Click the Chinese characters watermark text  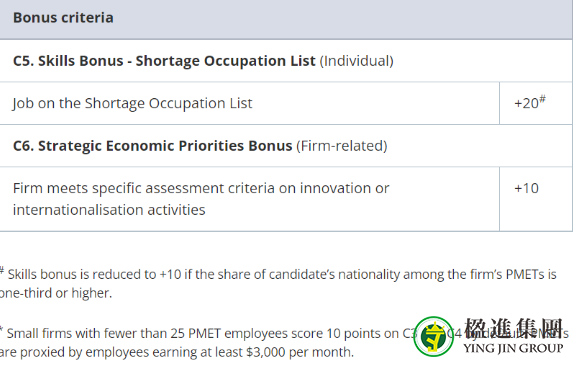pyautogui.click(x=513, y=328)
